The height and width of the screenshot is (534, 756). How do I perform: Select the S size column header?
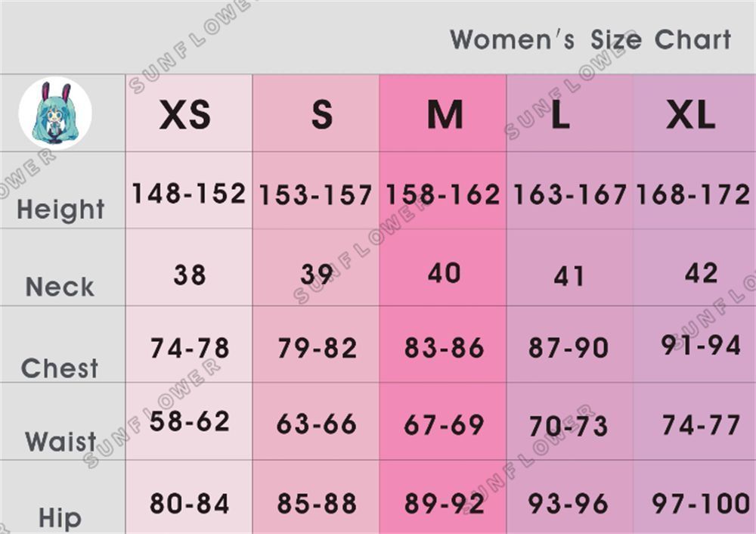point(322,115)
